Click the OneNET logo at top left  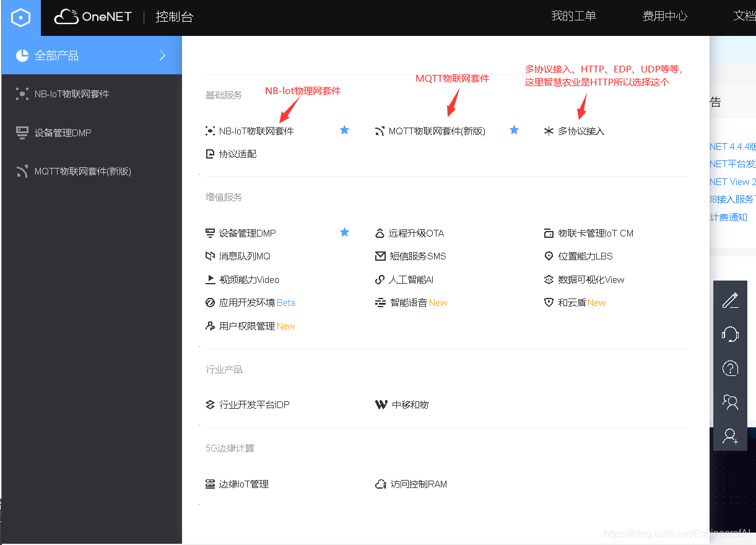click(x=93, y=17)
